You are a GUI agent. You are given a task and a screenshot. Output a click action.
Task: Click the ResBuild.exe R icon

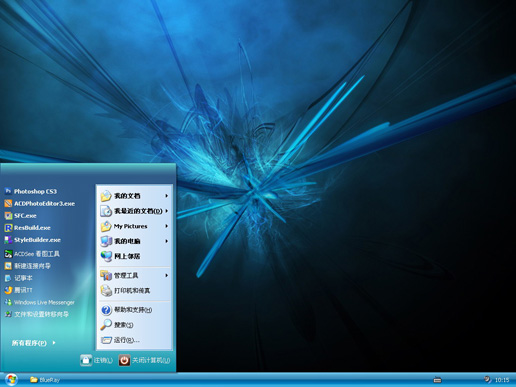point(8,228)
